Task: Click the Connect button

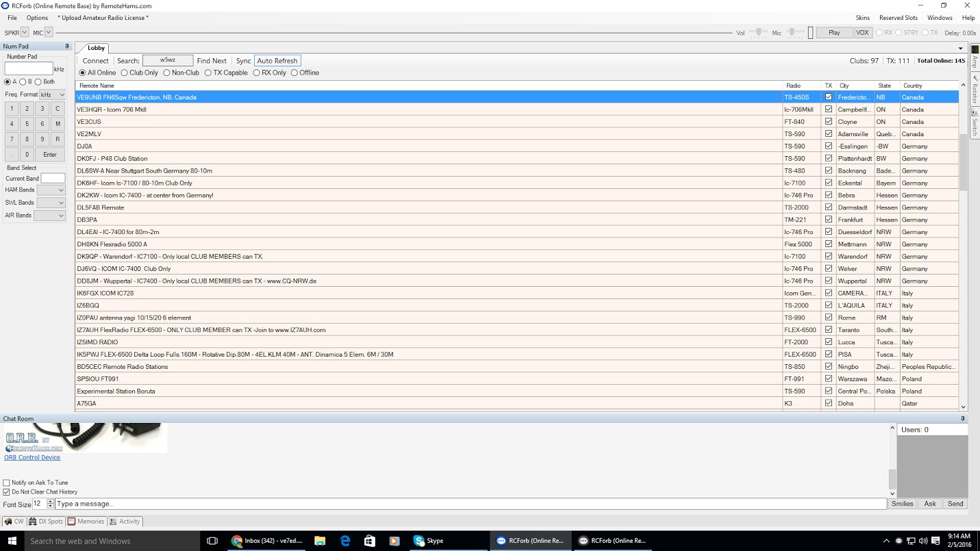Action: pos(95,61)
